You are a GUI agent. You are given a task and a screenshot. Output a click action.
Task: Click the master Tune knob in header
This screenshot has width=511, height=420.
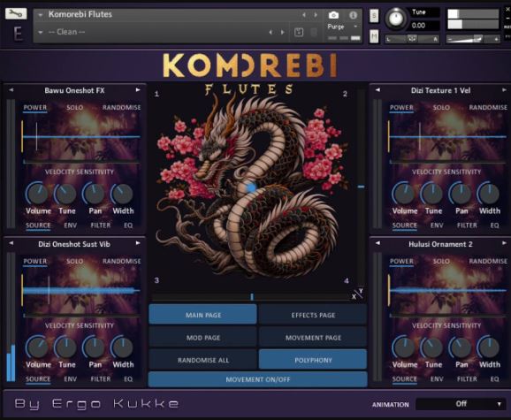pyautogui.click(x=396, y=19)
